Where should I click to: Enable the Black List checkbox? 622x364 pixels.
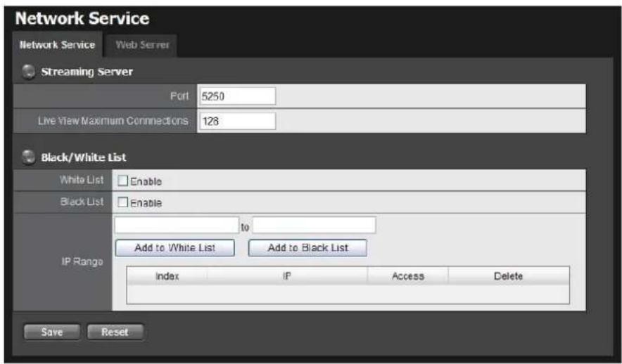tap(122, 202)
